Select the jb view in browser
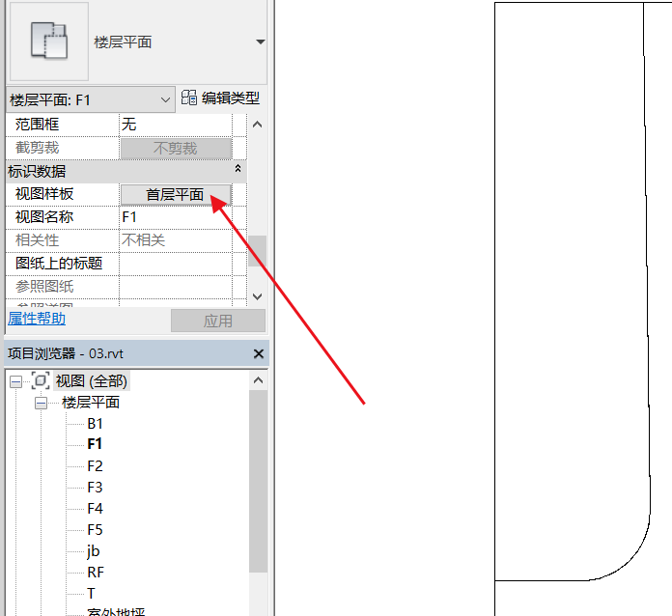The height and width of the screenshot is (616, 672). [94, 551]
